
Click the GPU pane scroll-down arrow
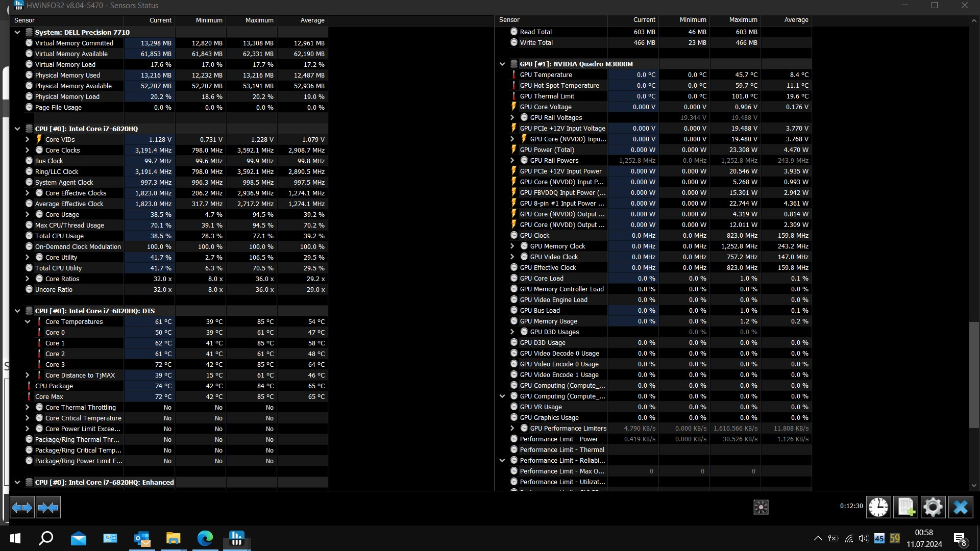[974, 486]
